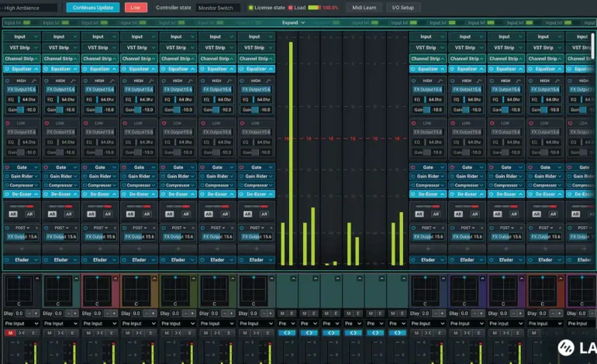Invert phase on the pink-framed channel

pos(100,333)
